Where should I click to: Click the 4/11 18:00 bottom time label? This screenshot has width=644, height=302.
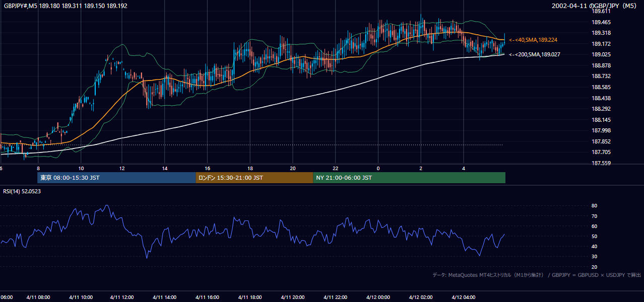(x=250, y=297)
